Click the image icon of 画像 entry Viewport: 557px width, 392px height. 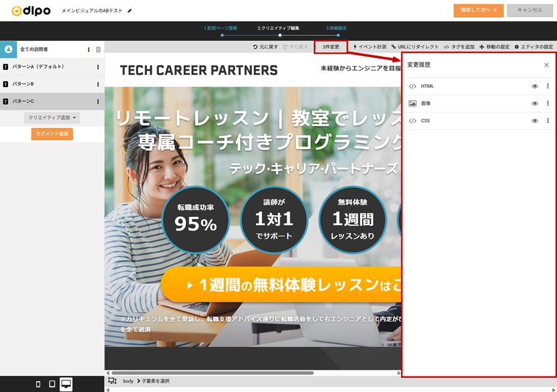(412, 104)
